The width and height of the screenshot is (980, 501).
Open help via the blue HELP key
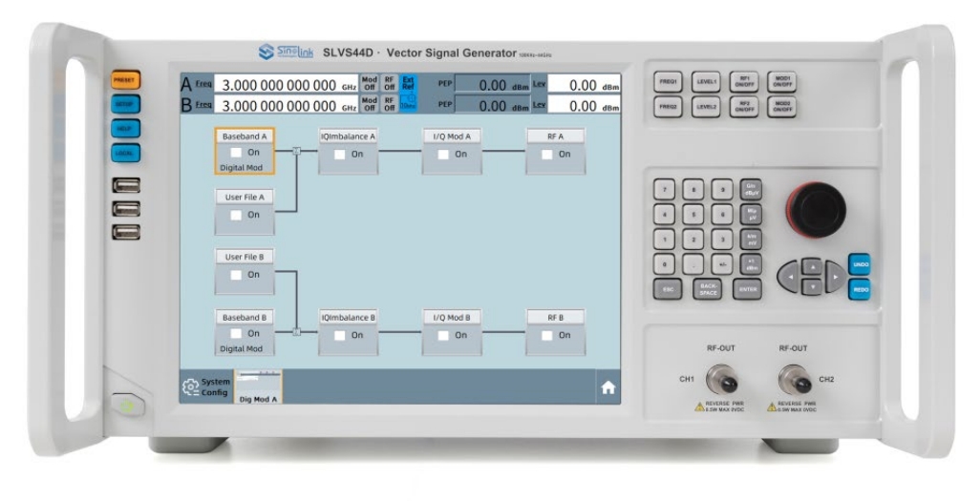pyautogui.click(x=126, y=129)
